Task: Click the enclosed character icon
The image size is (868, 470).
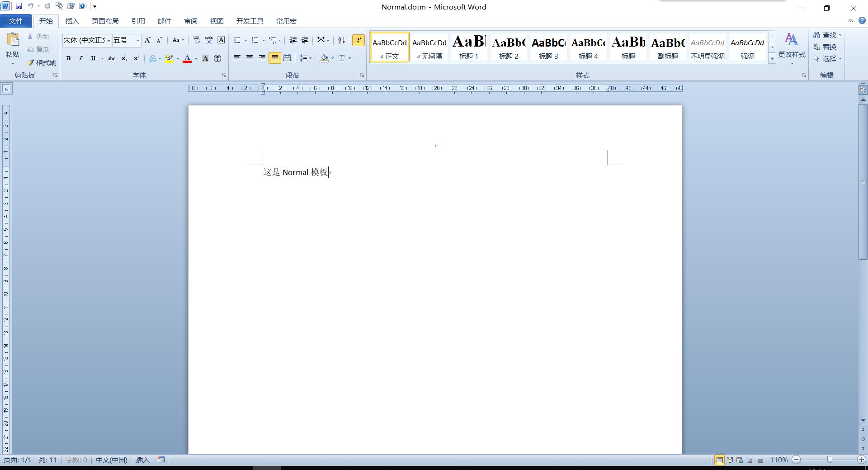Action: 217,58
